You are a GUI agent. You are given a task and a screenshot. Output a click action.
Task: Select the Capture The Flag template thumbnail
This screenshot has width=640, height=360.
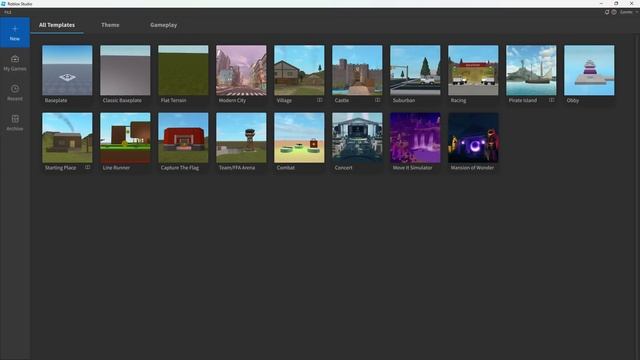[x=183, y=138]
